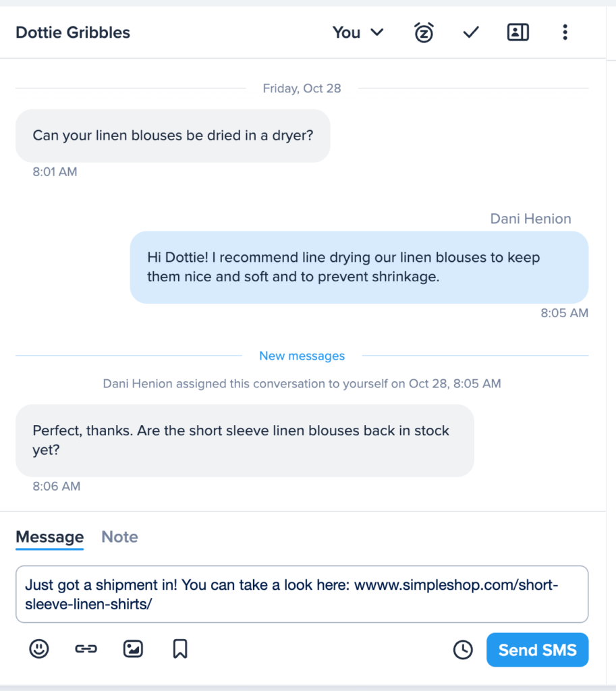Click the Dottie Gribbles name header

tap(72, 32)
